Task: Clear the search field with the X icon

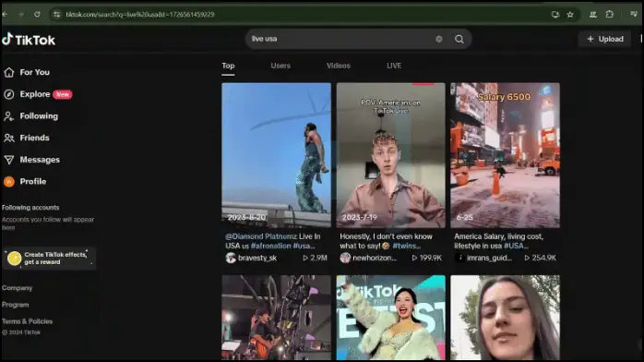Action: tap(439, 39)
